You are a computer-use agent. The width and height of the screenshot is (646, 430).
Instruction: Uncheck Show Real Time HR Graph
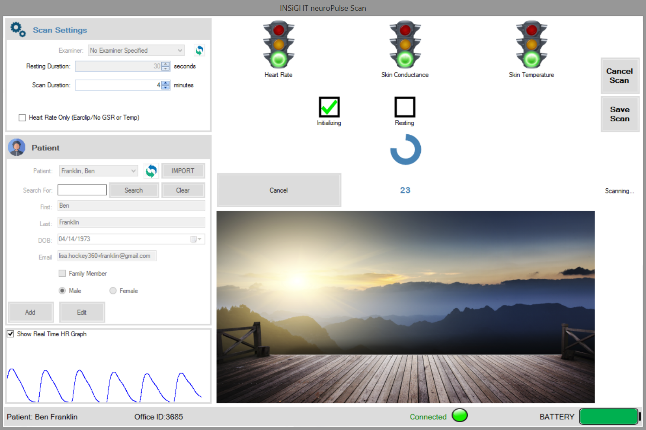coord(10,334)
